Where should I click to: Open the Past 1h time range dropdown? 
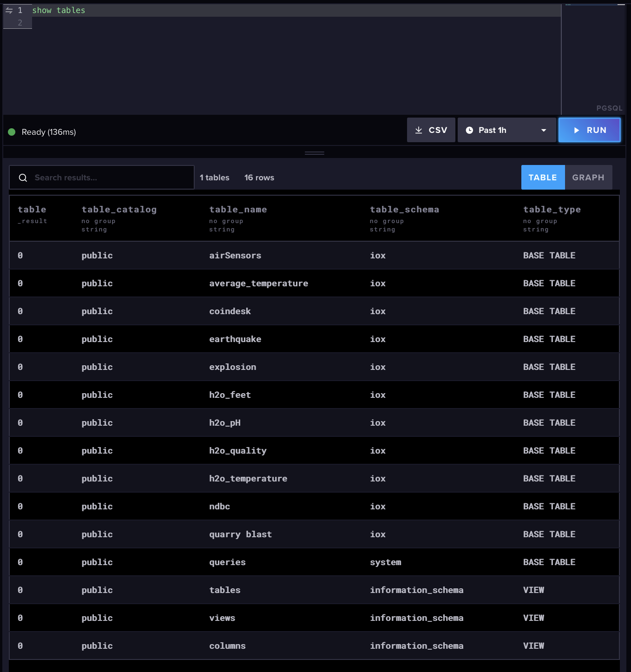pyautogui.click(x=506, y=130)
